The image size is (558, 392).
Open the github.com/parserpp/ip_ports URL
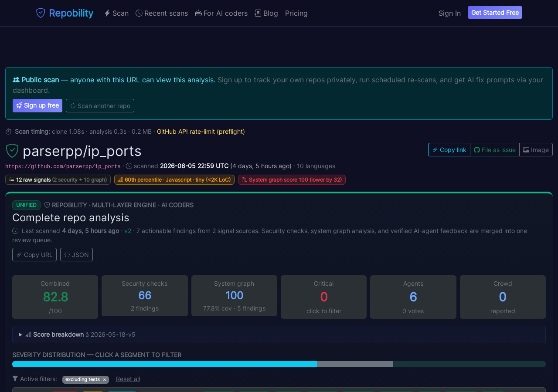pos(63,166)
